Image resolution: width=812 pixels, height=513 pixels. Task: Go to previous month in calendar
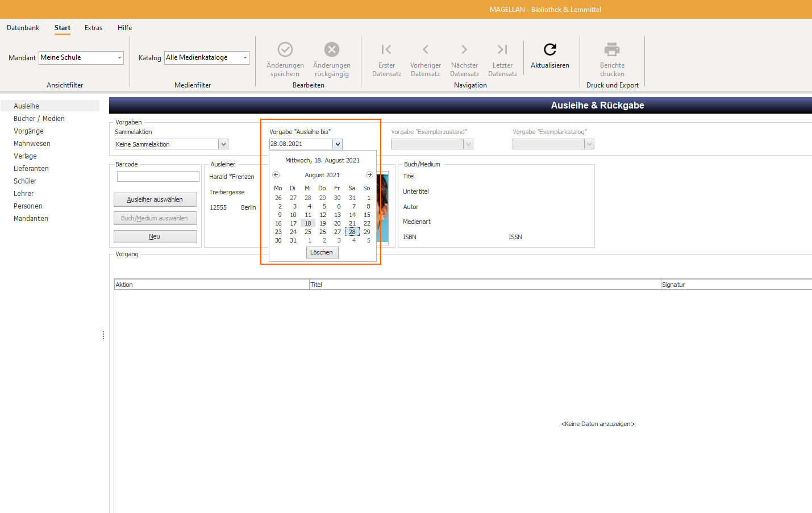[276, 175]
